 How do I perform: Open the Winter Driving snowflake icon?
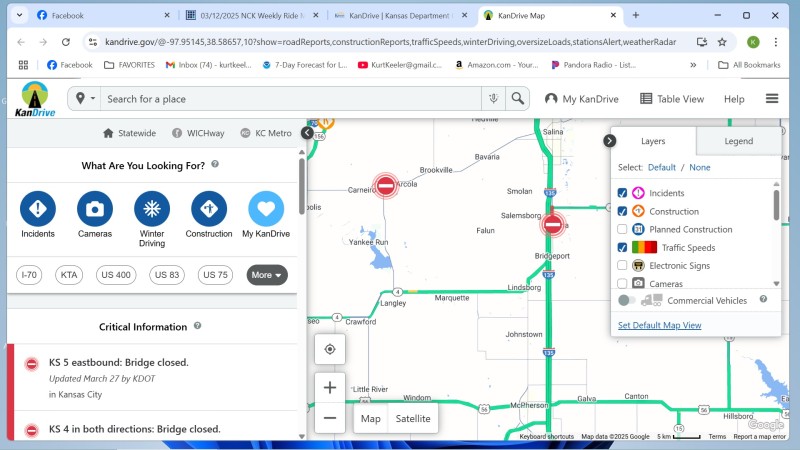tap(152, 209)
